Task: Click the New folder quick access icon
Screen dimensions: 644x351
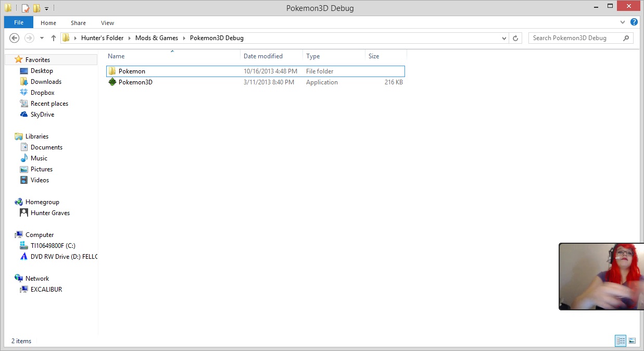Action: click(36, 8)
